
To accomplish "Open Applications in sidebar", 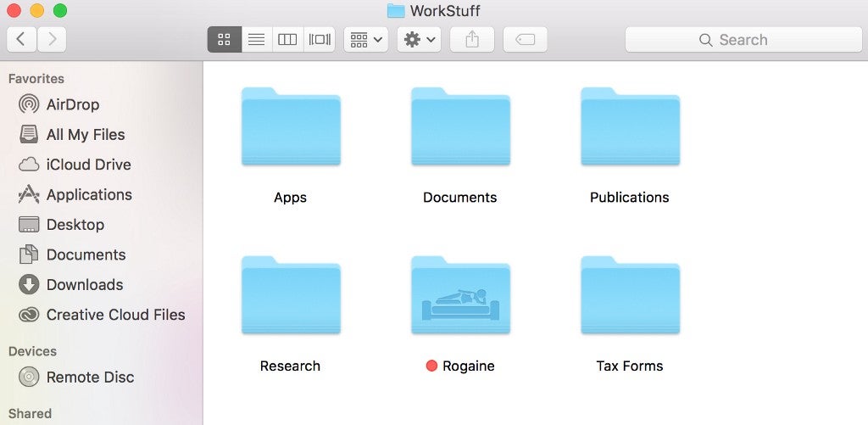I will pos(102,194).
